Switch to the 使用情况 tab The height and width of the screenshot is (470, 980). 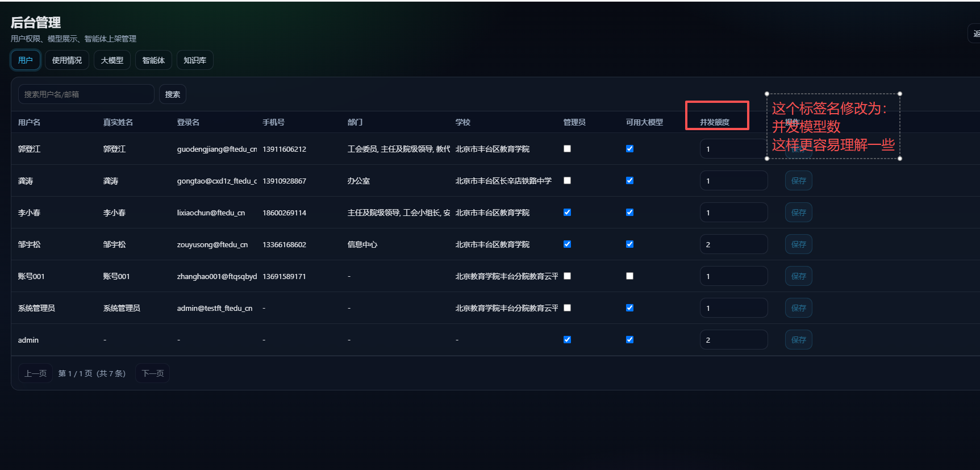pyautogui.click(x=67, y=60)
